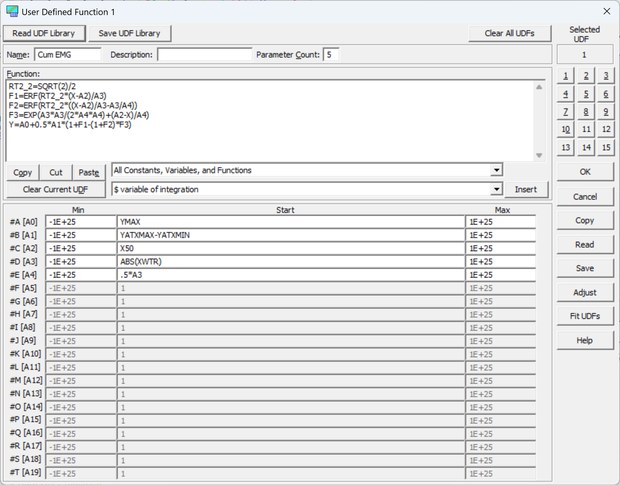
Task: Click the Read UDF Library button
Action: 44,33
